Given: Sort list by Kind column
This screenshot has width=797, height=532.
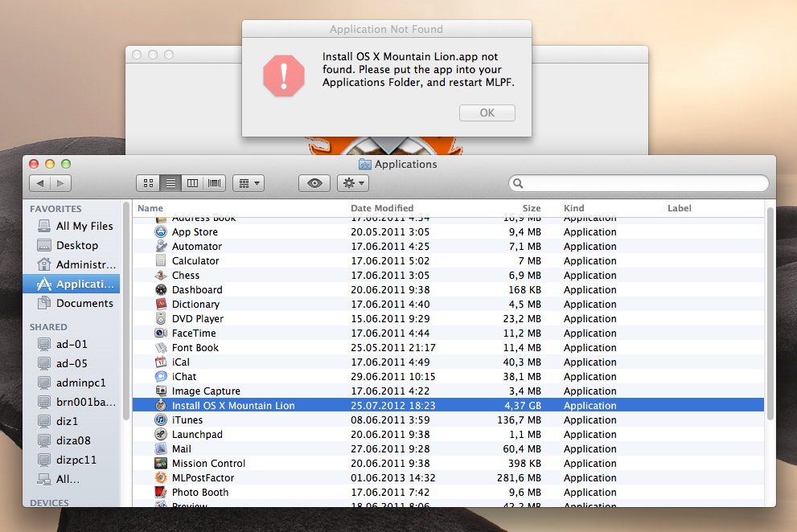Looking at the screenshot, I should click(x=574, y=208).
